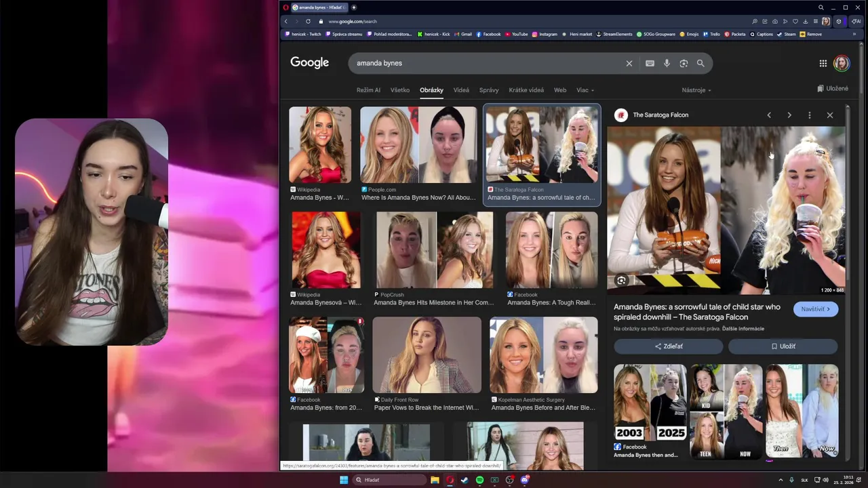Click the Zdieľať share button

[669, 346]
